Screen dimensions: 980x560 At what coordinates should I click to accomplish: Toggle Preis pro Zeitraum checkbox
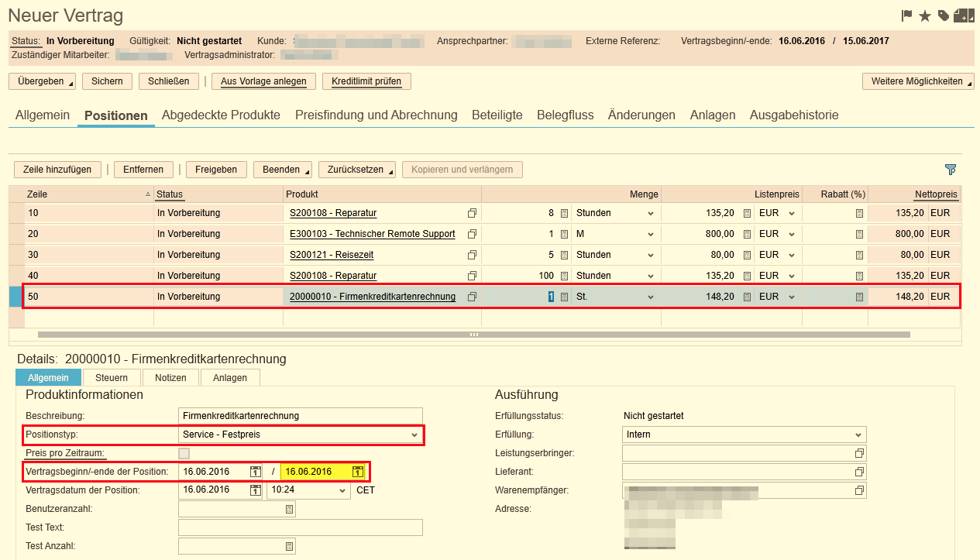[x=184, y=453]
